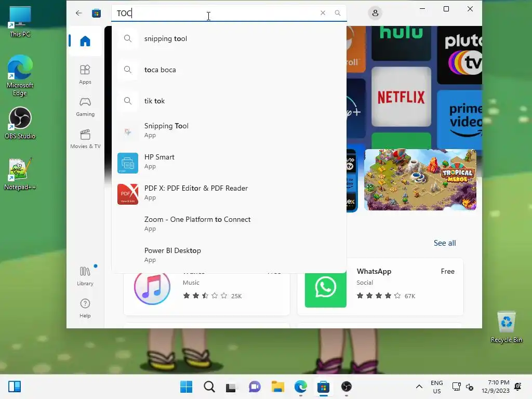Viewport: 532px width, 399px height.
Task: Click the See all link
Action: tap(445, 243)
